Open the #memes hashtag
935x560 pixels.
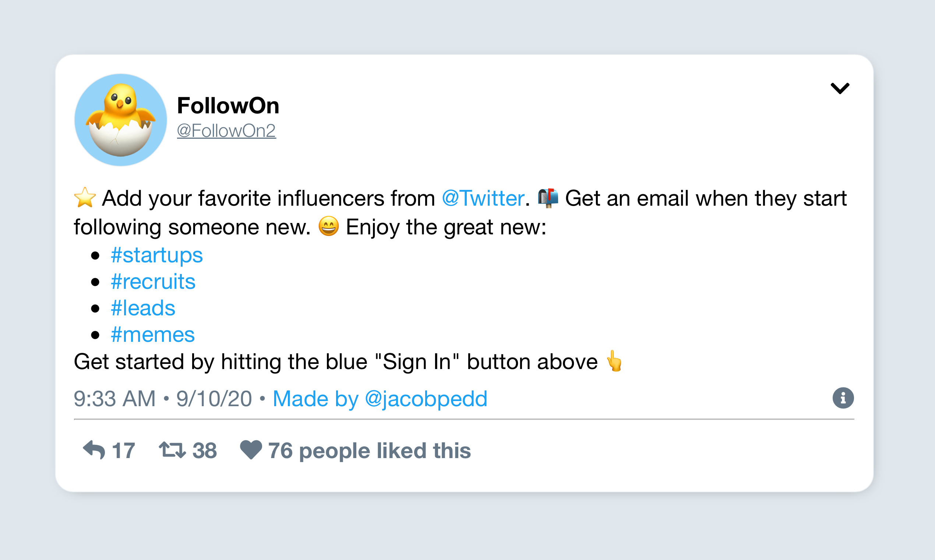tap(152, 335)
